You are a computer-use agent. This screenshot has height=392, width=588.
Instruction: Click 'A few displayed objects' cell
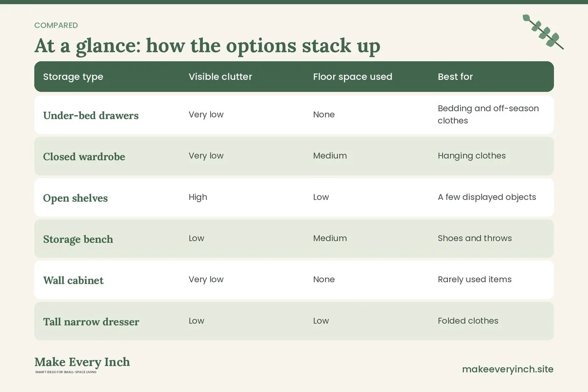tap(487, 197)
